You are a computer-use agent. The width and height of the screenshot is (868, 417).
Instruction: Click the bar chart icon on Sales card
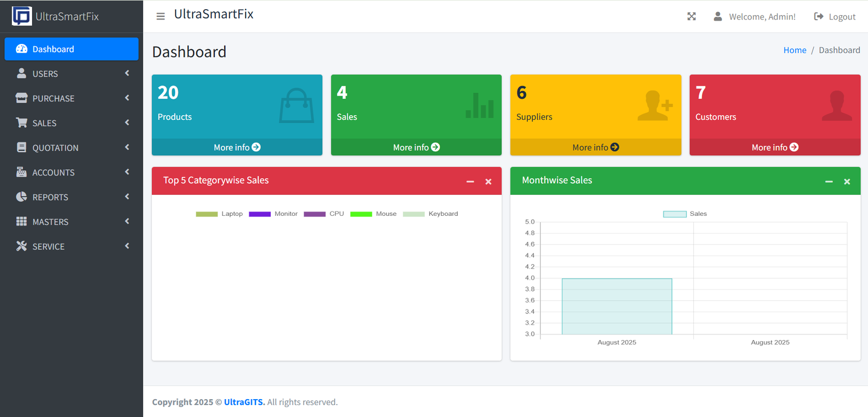coord(480,105)
